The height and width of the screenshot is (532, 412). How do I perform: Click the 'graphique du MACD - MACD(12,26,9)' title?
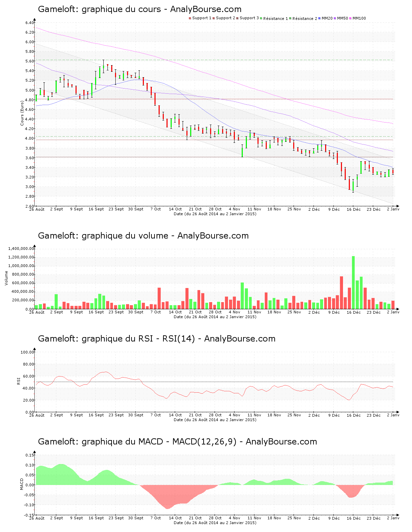pyautogui.click(x=159, y=442)
